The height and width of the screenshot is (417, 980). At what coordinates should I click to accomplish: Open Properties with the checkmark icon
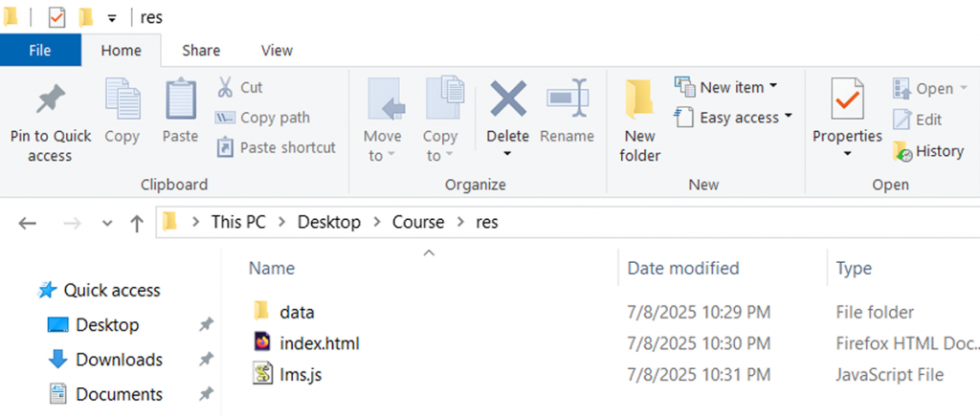[847, 99]
